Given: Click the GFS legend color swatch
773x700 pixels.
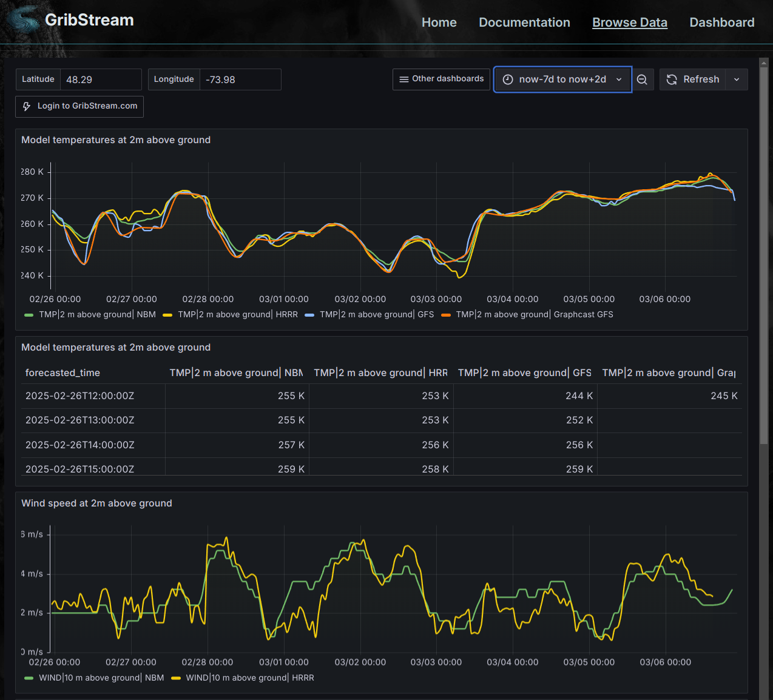Looking at the screenshot, I should [309, 315].
